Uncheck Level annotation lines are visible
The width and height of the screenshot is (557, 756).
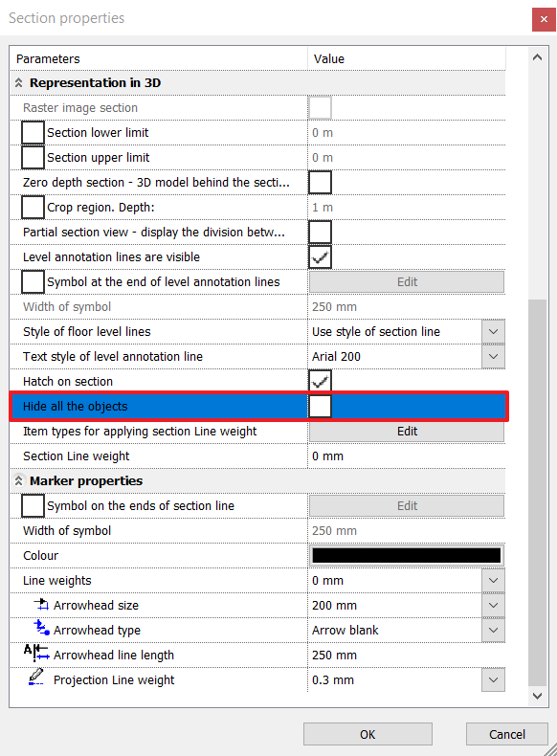click(x=321, y=257)
